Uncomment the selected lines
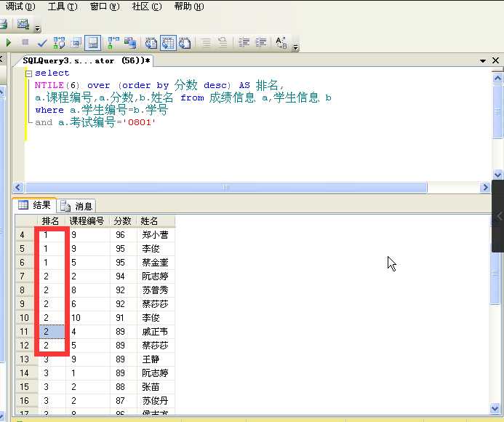This screenshot has width=504, height=422. 223,42
